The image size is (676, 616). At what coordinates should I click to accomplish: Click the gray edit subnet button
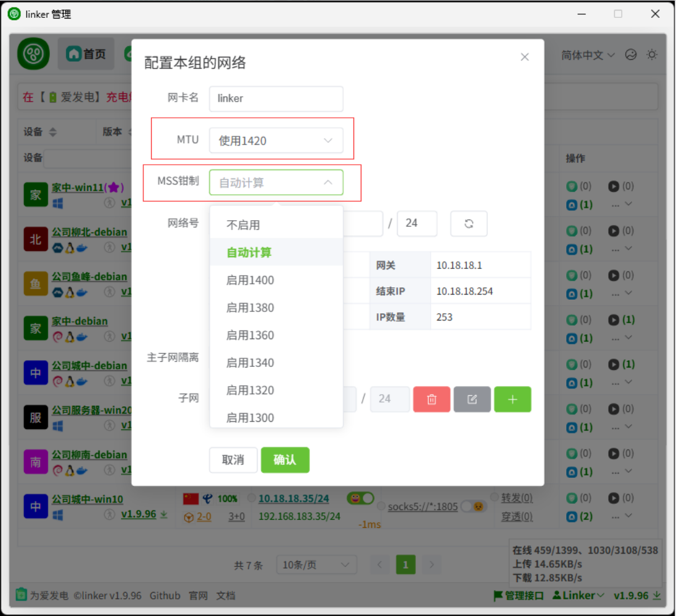click(472, 399)
